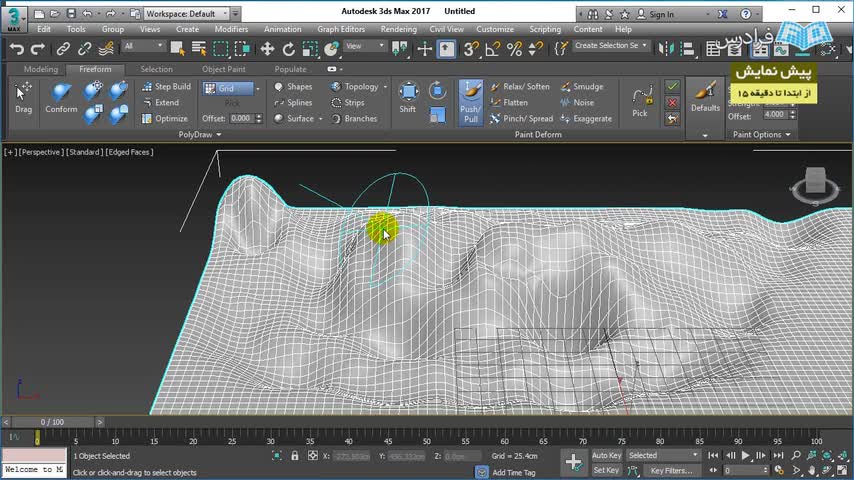
Task: Open the Grid draw-on dropdown
Action: pyautogui.click(x=231, y=88)
